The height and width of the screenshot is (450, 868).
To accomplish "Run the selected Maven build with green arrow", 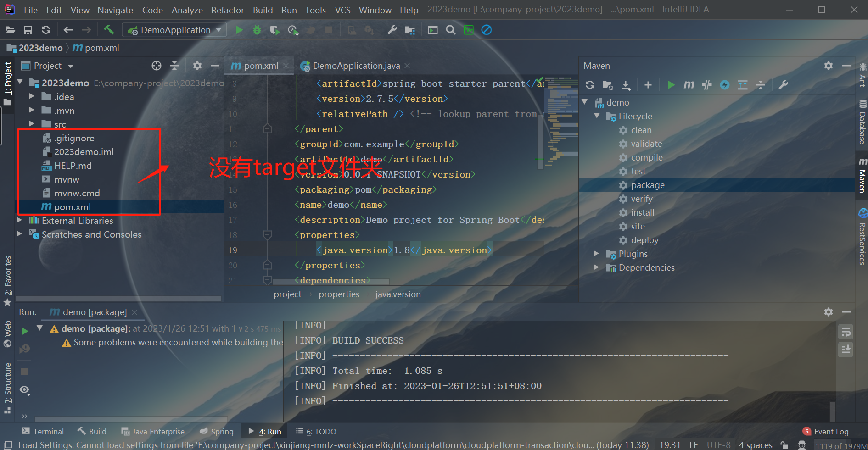I will 671,85.
